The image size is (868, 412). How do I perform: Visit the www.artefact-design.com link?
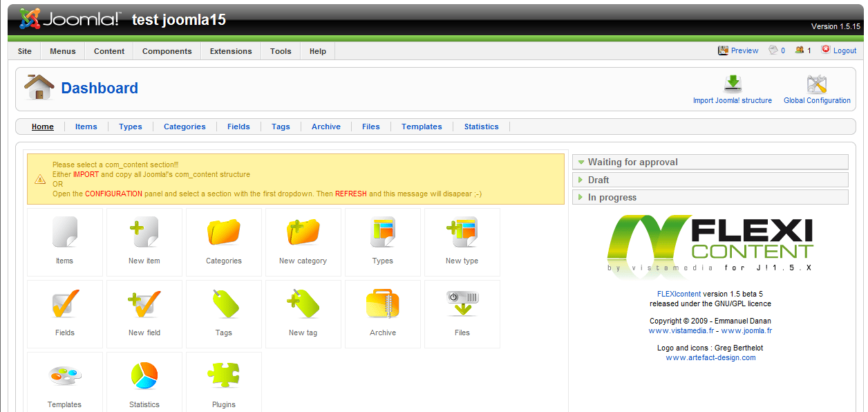(710, 357)
